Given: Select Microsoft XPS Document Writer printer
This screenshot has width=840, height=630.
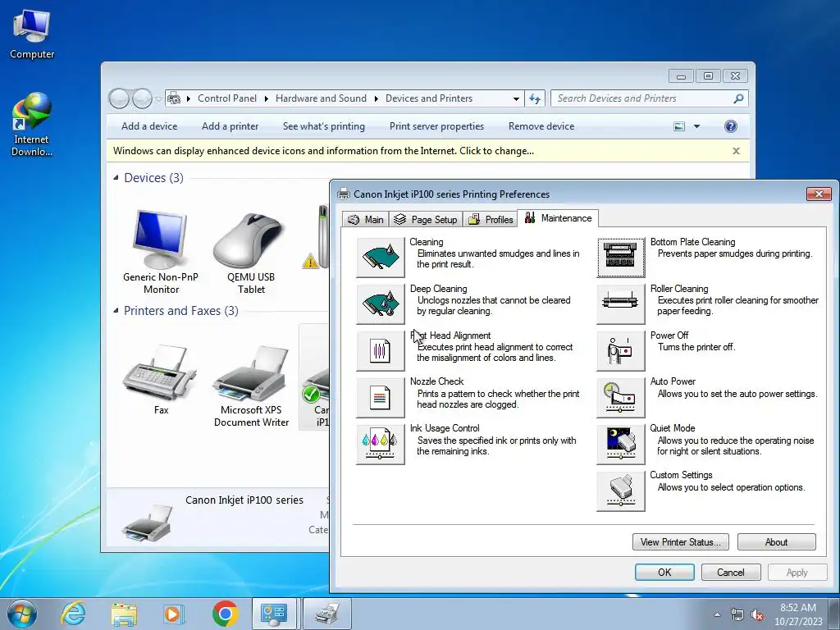Looking at the screenshot, I should [251, 385].
